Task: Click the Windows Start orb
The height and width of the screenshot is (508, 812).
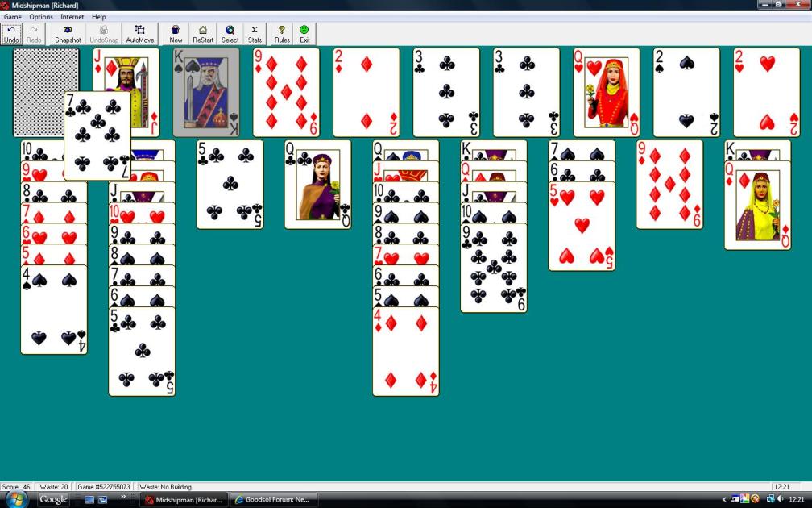Action: (x=17, y=499)
